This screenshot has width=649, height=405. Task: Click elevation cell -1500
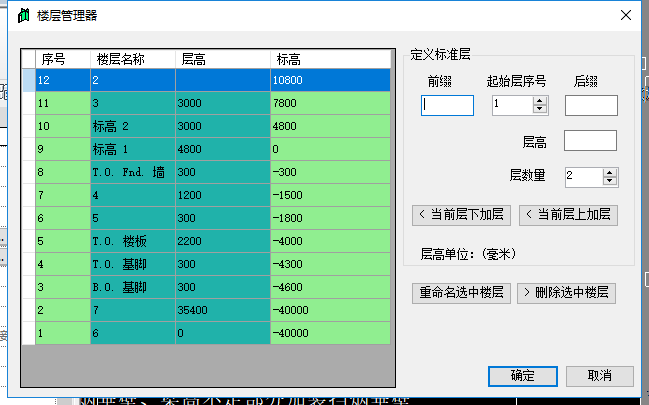(330, 195)
